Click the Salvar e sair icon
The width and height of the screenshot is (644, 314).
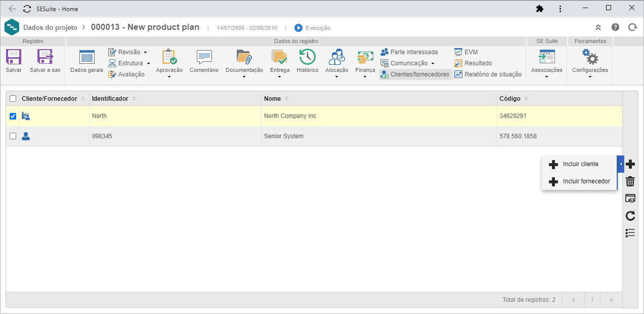[x=45, y=56]
